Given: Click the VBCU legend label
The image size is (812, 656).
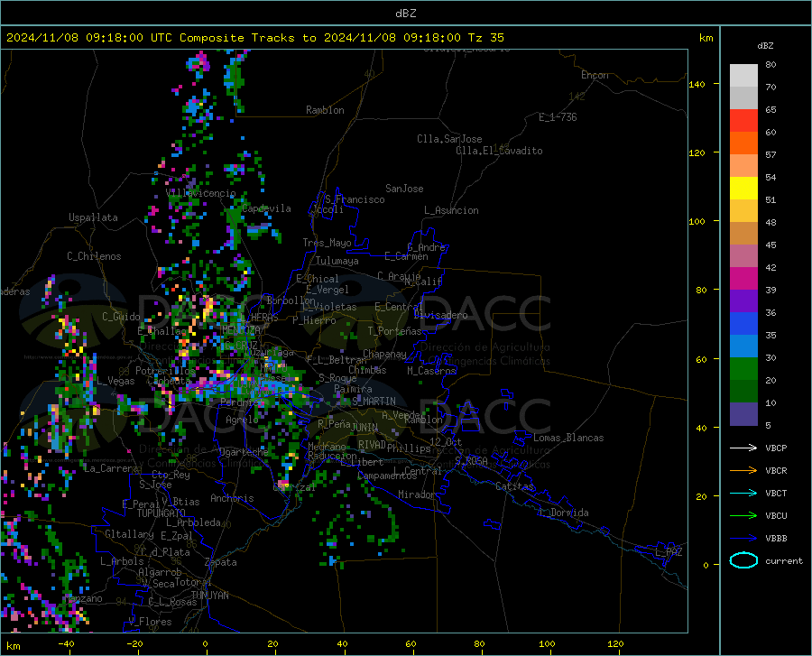Looking at the screenshot, I should click(776, 516).
